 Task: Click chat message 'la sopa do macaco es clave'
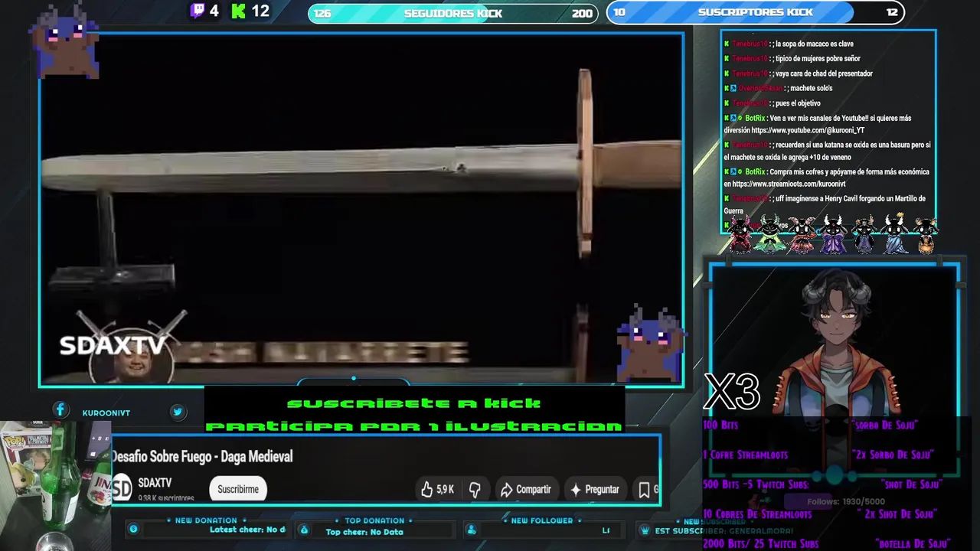click(x=814, y=44)
